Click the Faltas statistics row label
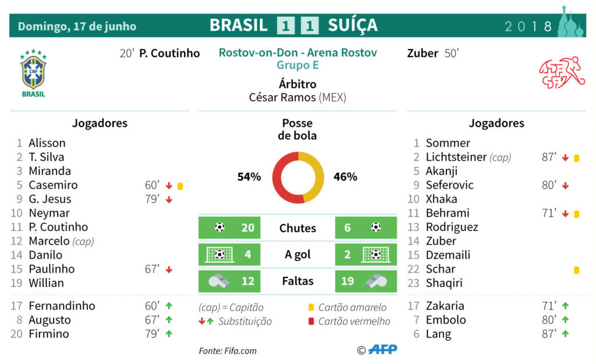Screen dimensions: 596x364 click(297, 281)
